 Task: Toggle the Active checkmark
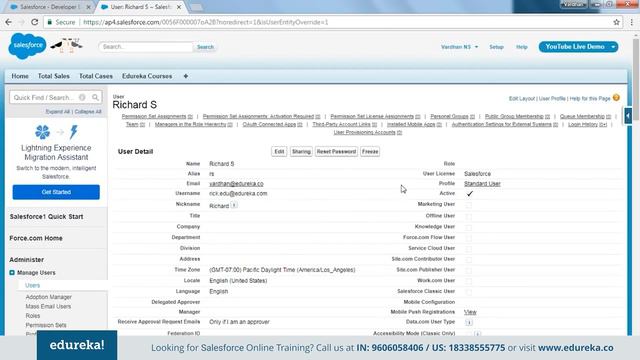coord(469,193)
